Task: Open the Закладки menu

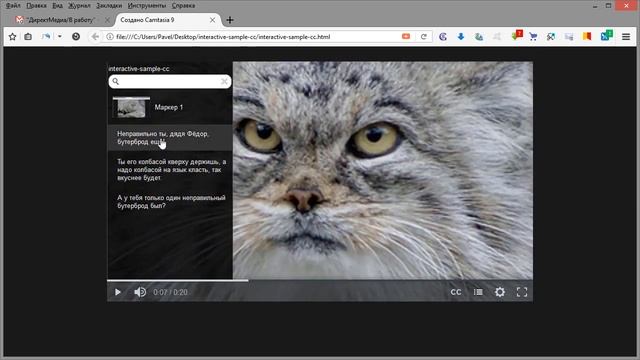Action: (x=109, y=6)
